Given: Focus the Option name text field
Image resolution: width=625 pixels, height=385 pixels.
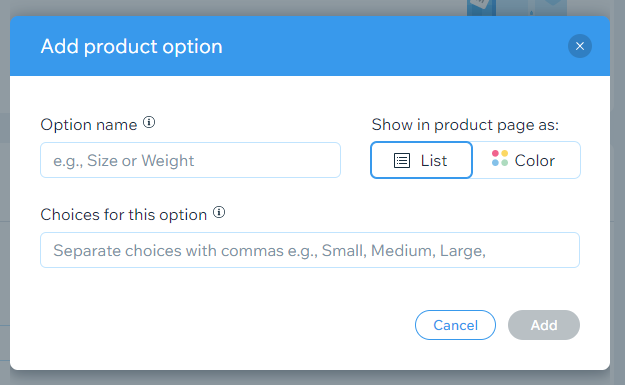Looking at the screenshot, I should 191,160.
